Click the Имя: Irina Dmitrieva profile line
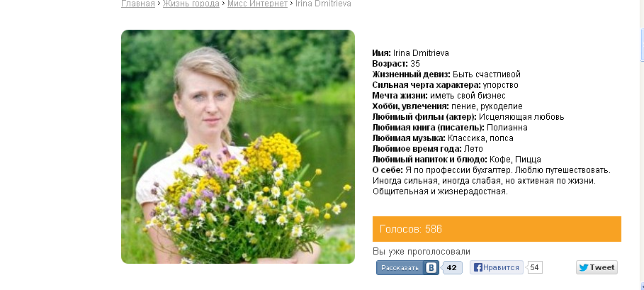 (x=411, y=53)
